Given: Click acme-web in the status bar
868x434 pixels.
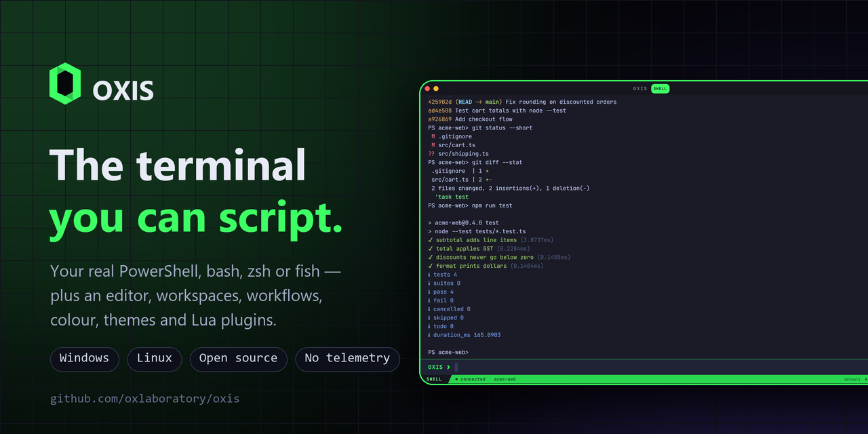Looking at the screenshot, I should (505, 379).
